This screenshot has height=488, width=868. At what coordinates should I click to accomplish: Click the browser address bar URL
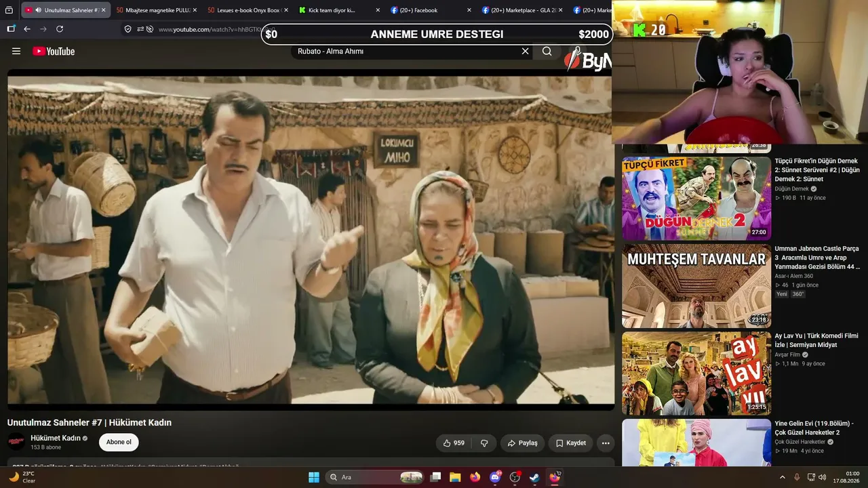(210, 29)
